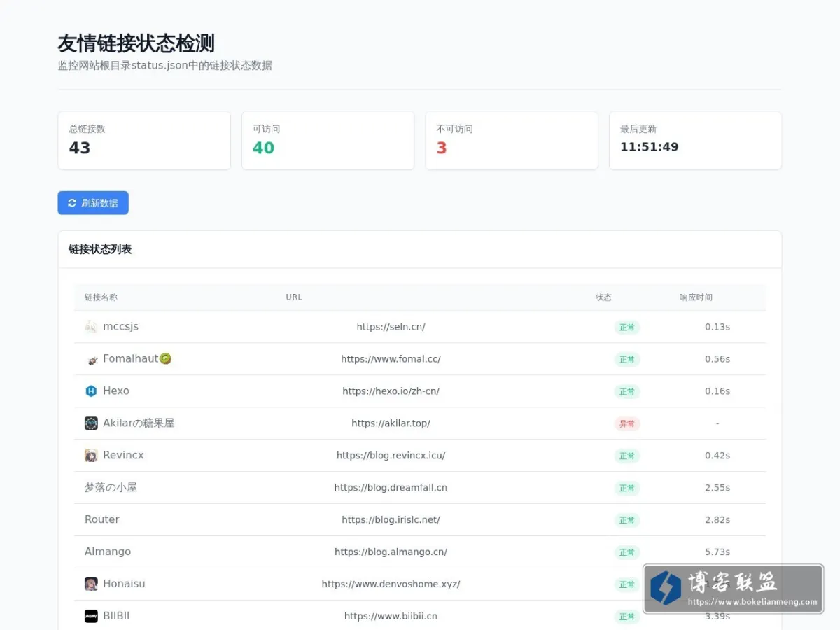Click the 可访问 card showing 40
The height and width of the screenshot is (630, 840).
tap(328, 141)
